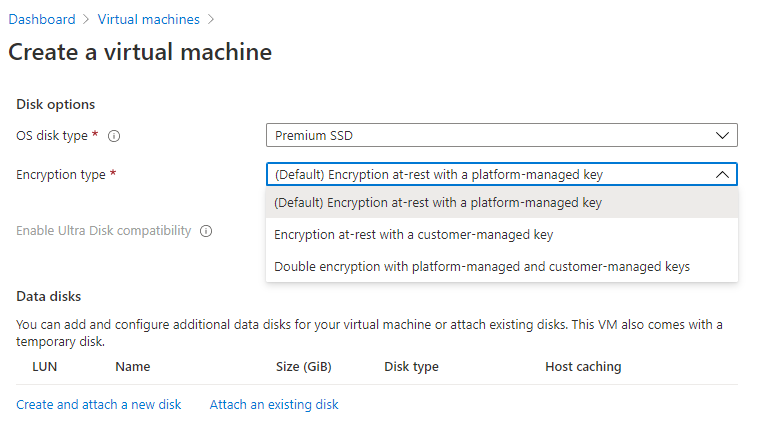
Task: Click the Disk type column header
Action: 411,367
